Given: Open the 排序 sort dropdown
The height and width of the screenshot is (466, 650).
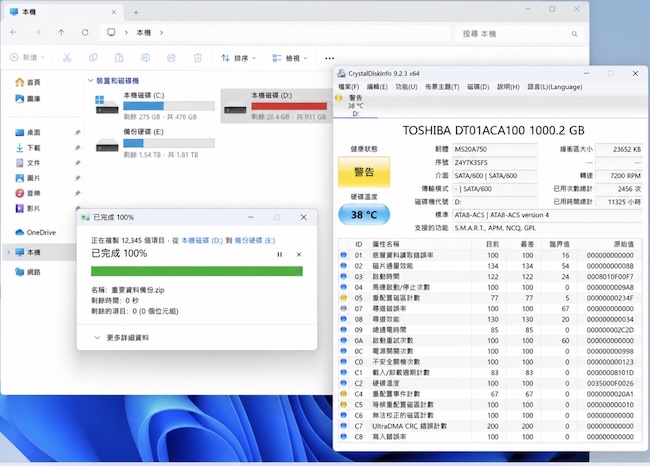Looking at the screenshot, I should coord(238,58).
